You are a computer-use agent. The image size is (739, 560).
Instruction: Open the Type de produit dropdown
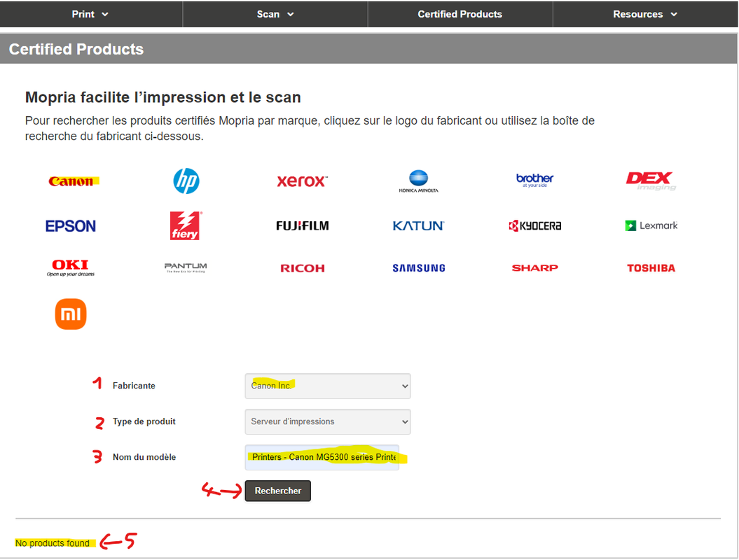click(x=328, y=421)
